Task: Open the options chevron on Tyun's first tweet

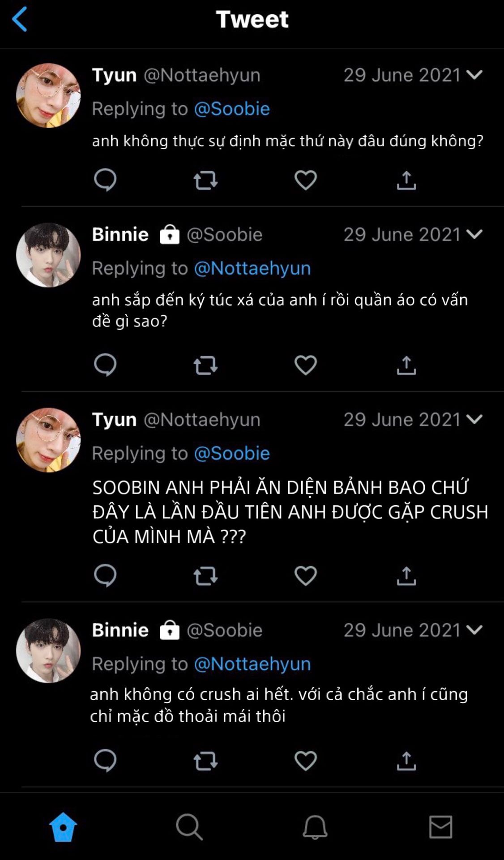Action: (x=474, y=75)
